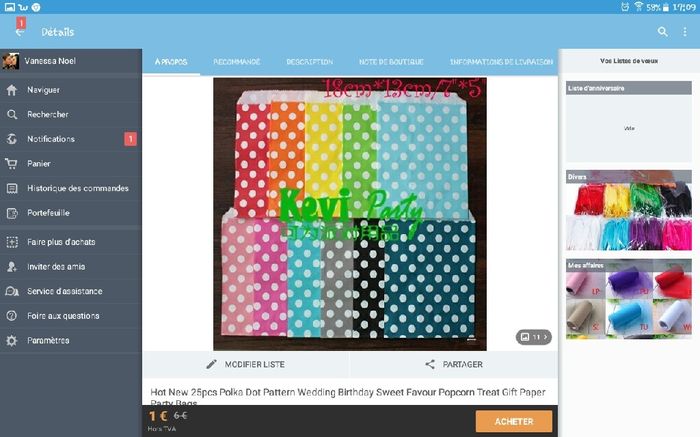Tap the back arrow in the header
This screenshot has width=700, height=437.
click(19, 32)
